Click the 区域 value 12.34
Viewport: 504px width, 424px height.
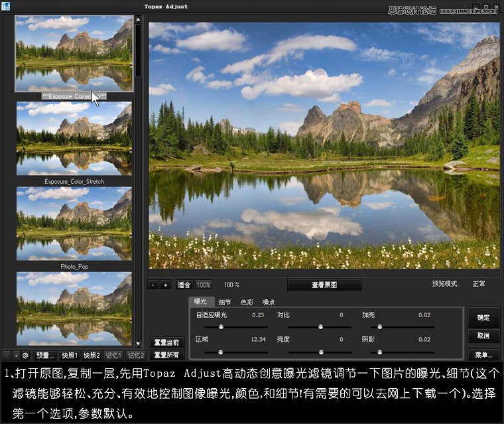click(x=259, y=339)
